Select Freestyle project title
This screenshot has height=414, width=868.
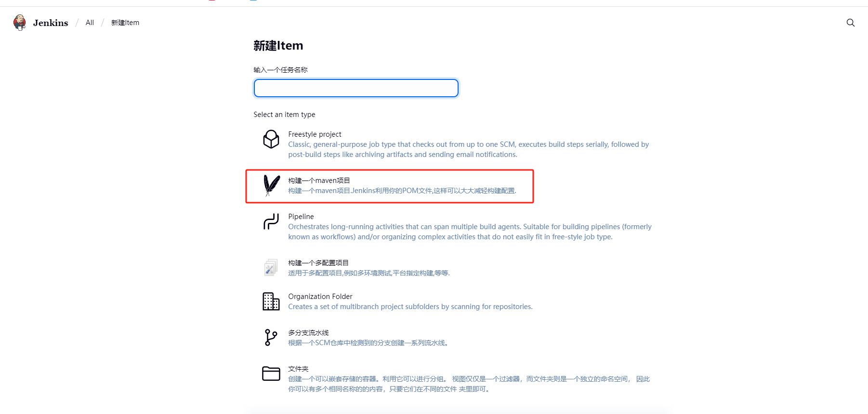315,134
